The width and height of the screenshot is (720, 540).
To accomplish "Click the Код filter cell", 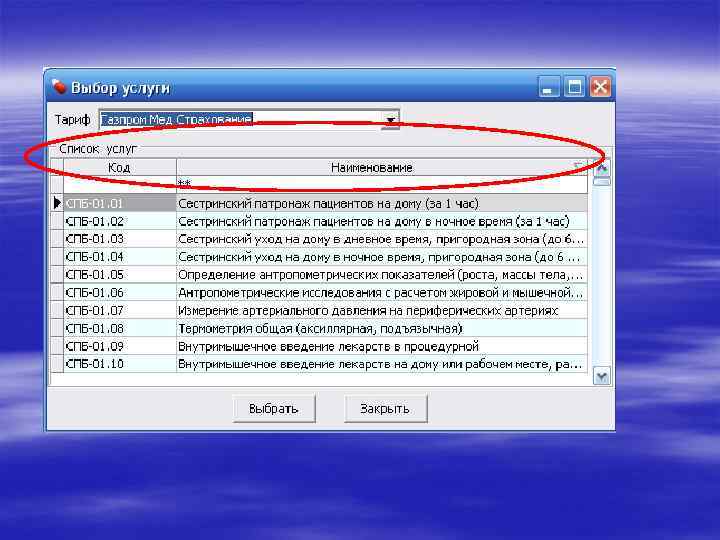I will click(119, 184).
